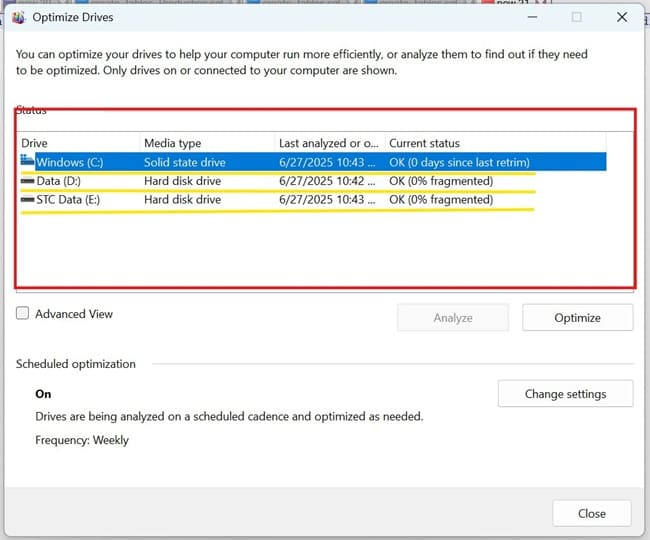The image size is (650, 540).
Task: Click the STC Data (E:) drive icon
Action: click(27, 199)
